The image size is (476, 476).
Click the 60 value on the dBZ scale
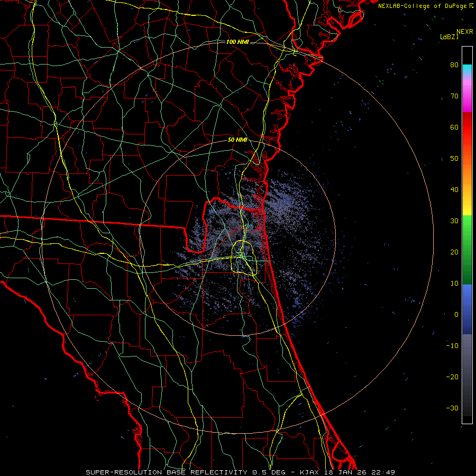454,127
